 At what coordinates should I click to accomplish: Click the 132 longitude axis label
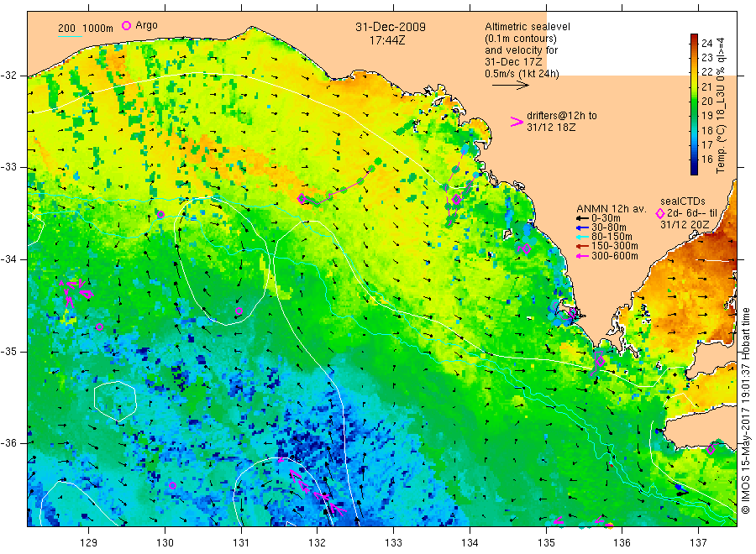(x=318, y=543)
